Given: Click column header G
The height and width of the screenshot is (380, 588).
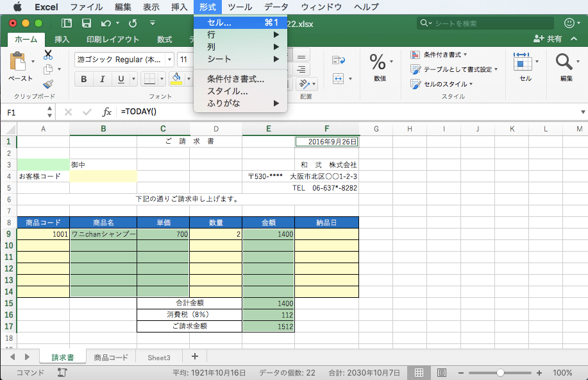Looking at the screenshot, I should pyautogui.click(x=376, y=129).
